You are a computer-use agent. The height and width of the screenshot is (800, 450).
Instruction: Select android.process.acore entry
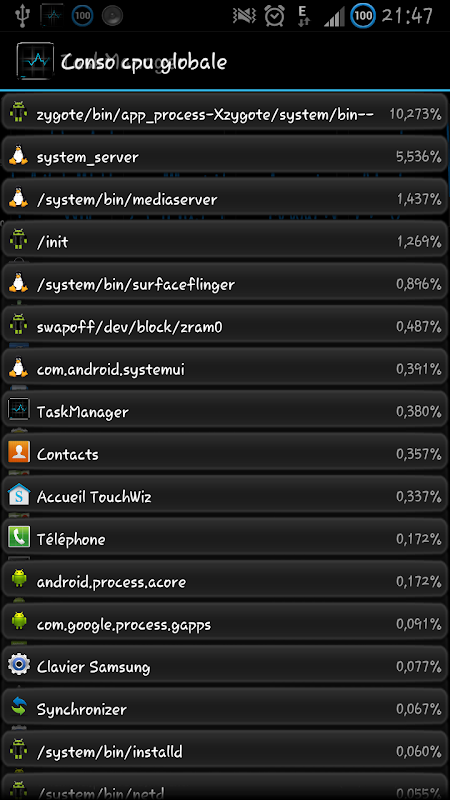225,580
